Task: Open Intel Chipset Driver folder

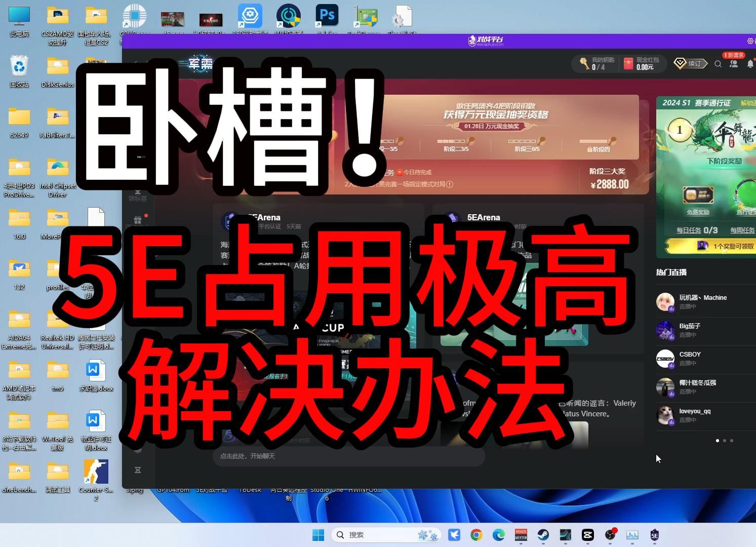Action: click(x=58, y=177)
